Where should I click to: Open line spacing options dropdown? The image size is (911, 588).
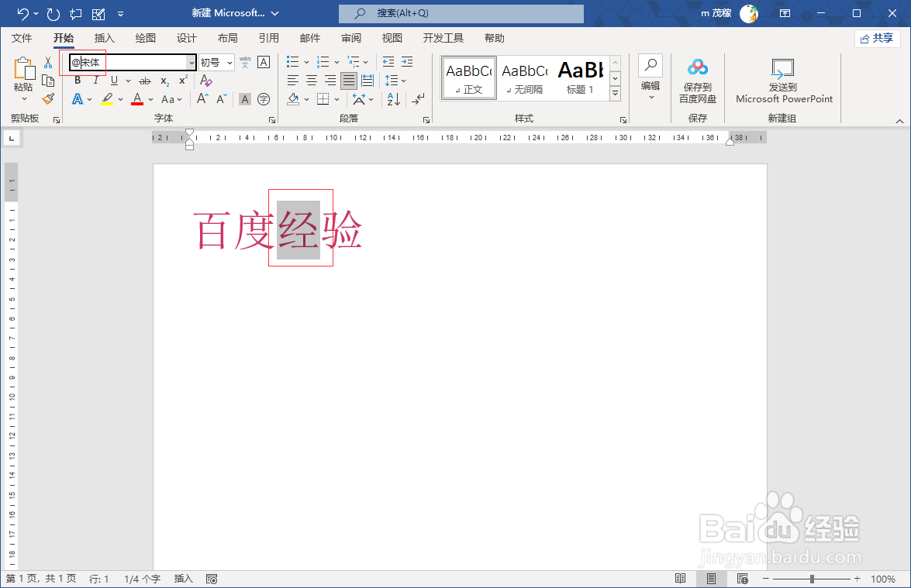[x=395, y=81]
